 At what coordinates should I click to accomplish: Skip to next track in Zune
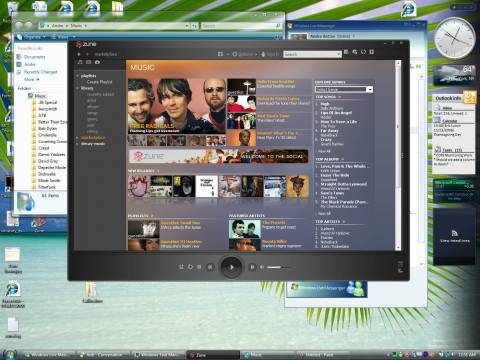point(252,267)
